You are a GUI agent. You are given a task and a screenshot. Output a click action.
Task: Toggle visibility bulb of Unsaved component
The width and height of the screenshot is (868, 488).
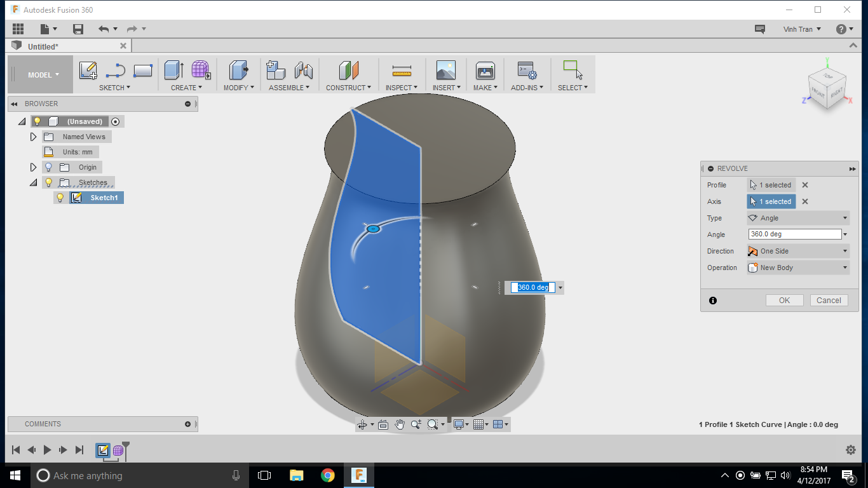pos(37,121)
